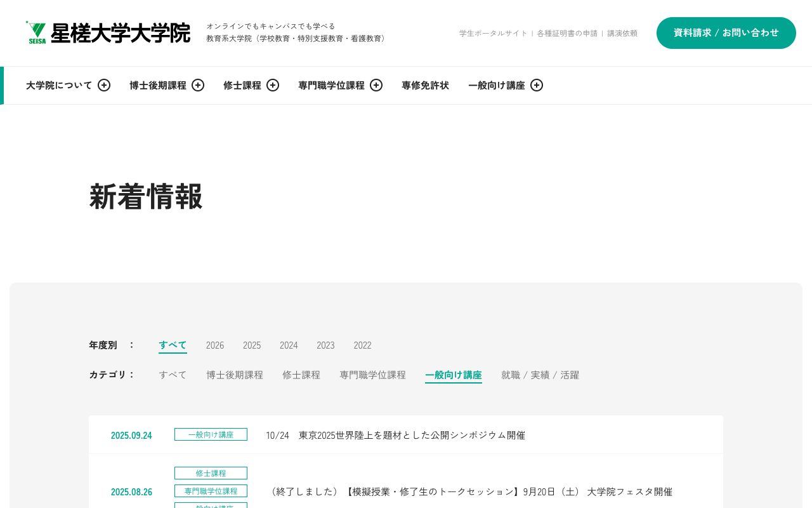Click the 講演依頼 link
This screenshot has height=508, width=812.
click(x=622, y=33)
